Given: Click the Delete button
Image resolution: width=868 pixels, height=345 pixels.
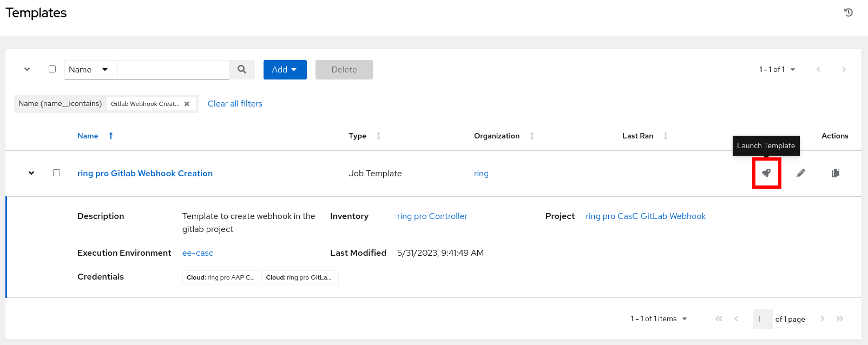Looking at the screenshot, I should (x=344, y=70).
